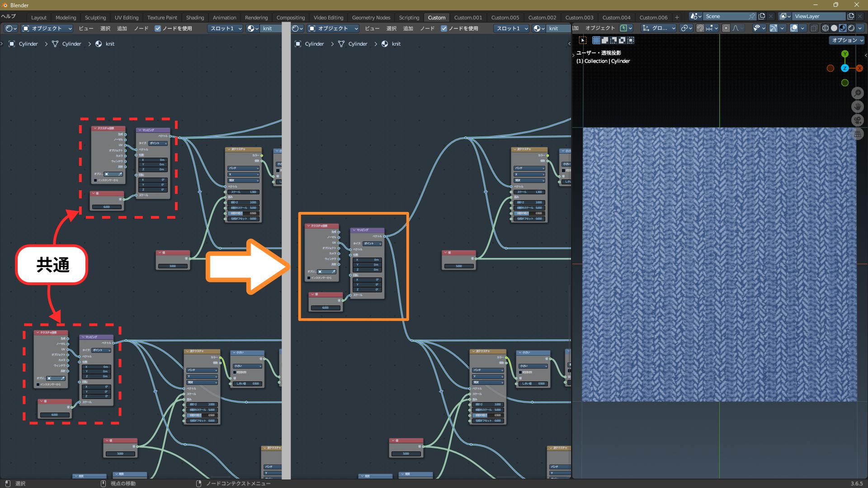Image resolution: width=868 pixels, height=488 pixels.
Task: Switch to rendered viewport shading
Action: click(x=851, y=28)
